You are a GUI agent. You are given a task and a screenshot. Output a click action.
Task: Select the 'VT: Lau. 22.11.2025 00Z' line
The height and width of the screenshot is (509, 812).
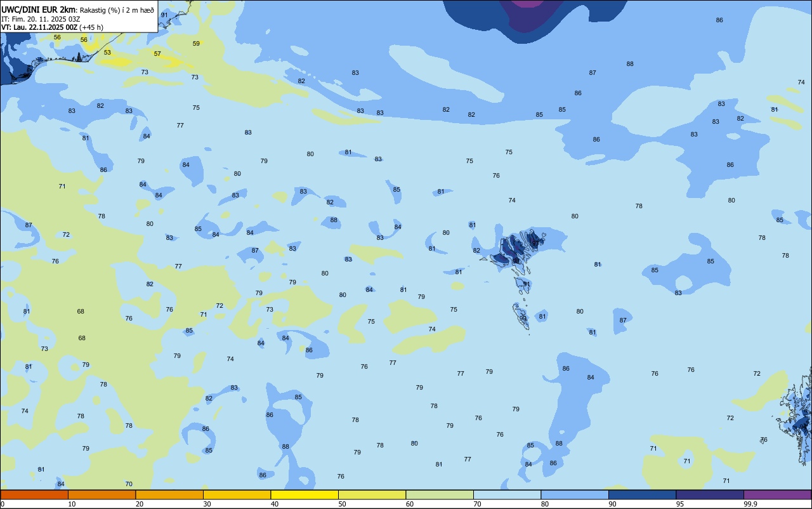pyautogui.click(x=39, y=27)
